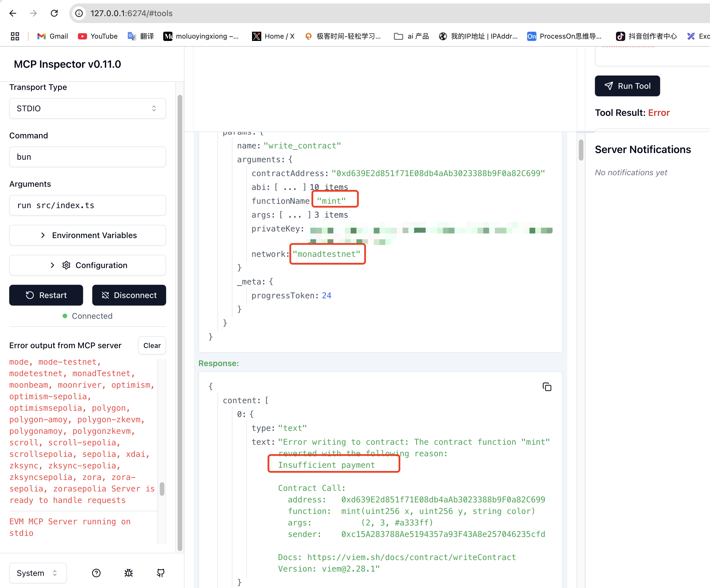The width and height of the screenshot is (710, 588).
Task: Click the progressToken value 24
Action: (x=326, y=295)
